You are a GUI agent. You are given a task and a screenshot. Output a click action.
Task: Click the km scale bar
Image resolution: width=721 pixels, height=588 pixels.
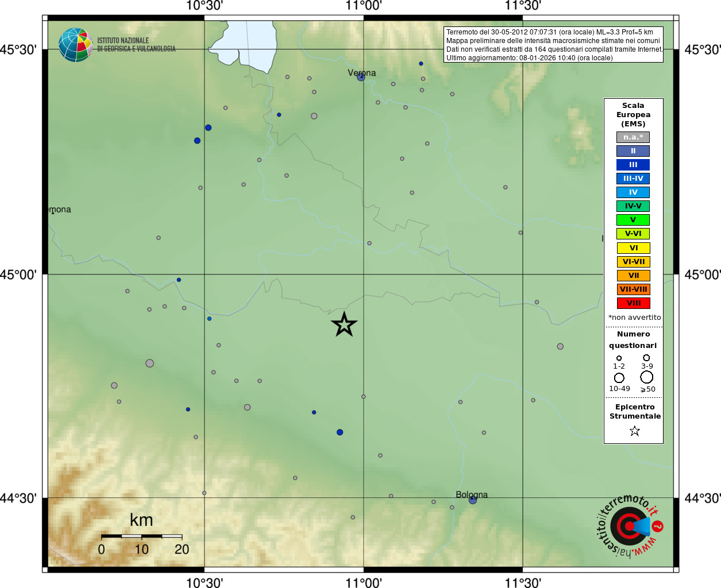click(x=142, y=536)
